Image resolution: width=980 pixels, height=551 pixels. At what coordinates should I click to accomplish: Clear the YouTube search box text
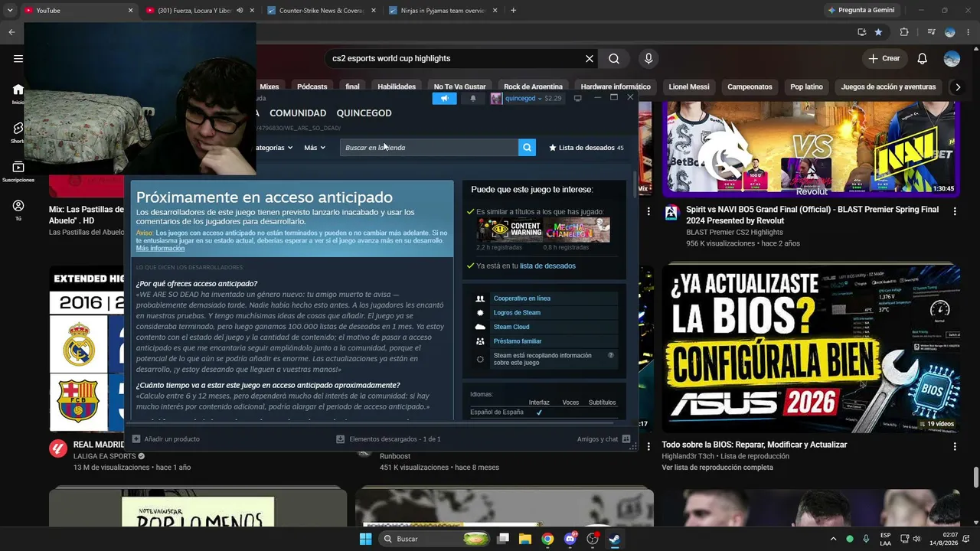pyautogui.click(x=590, y=58)
